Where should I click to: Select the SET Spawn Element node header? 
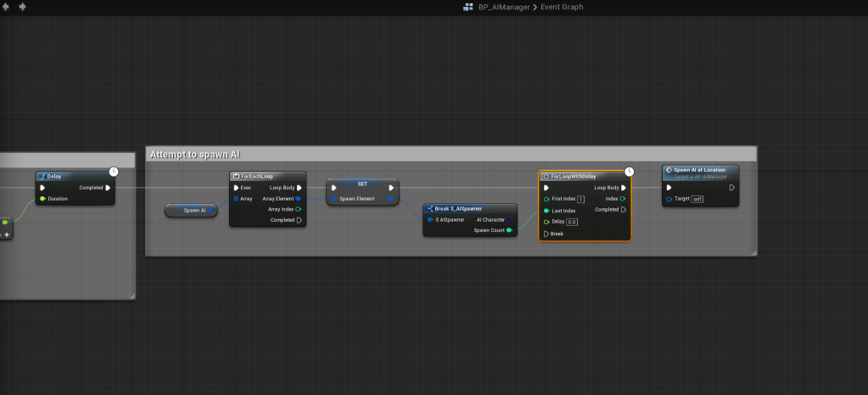point(362,183)
